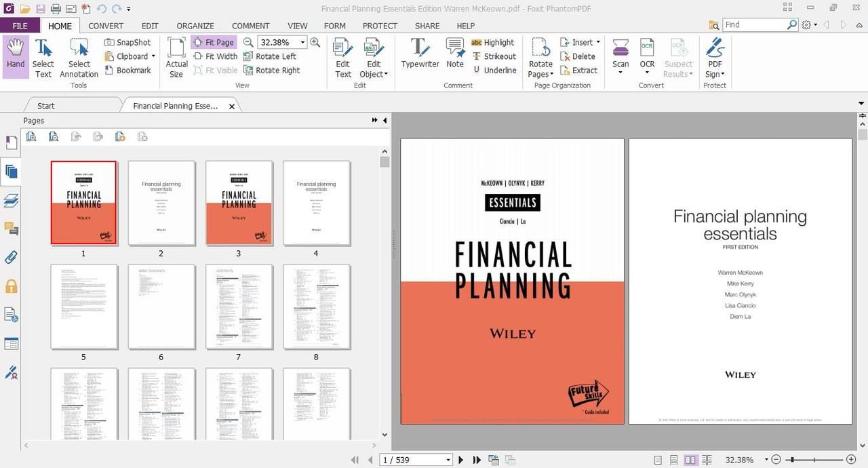868x468 pixels.
Task: Toggle Fit Width view mode
Action: pyautogui.click(x=216, y=56)
